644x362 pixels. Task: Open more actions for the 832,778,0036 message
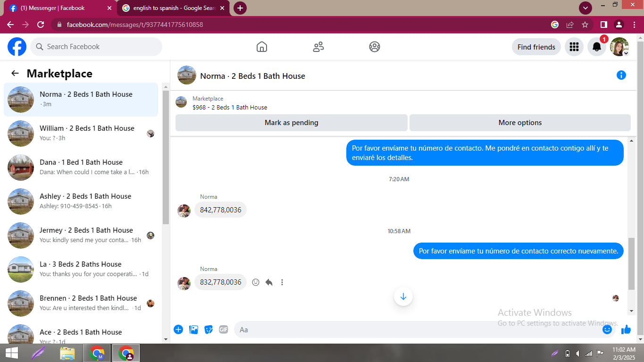(282, 282)
